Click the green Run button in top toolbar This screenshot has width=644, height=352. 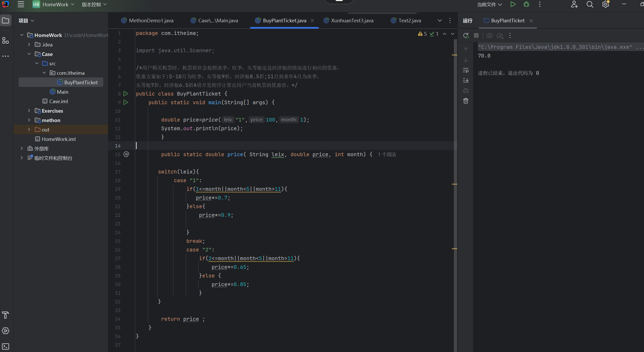click(513, 4)
